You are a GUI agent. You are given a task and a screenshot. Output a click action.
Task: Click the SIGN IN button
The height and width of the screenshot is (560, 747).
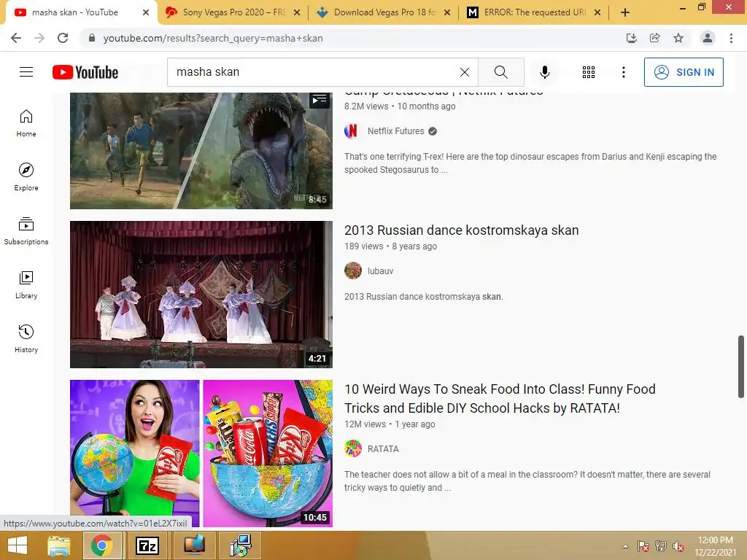pos(683,72)
